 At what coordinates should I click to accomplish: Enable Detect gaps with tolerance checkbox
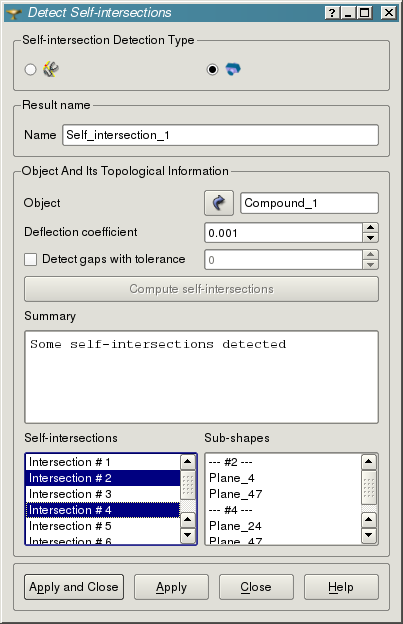click(31, 259)
